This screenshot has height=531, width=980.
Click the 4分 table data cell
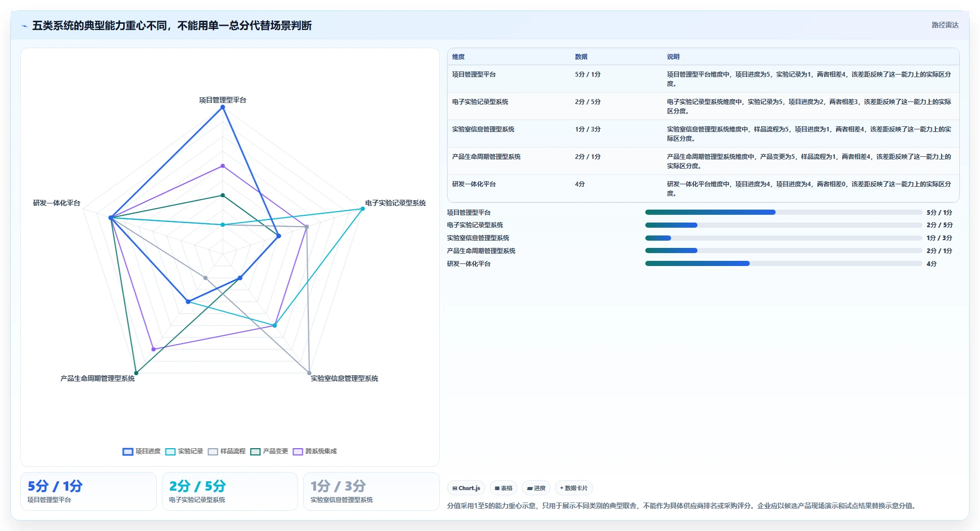coord(580,184)
